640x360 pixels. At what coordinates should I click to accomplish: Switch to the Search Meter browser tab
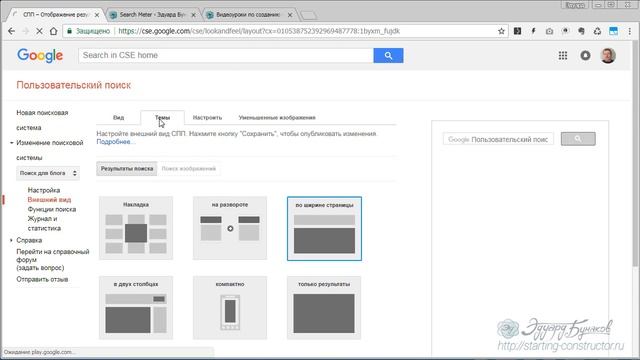point(152,15)
